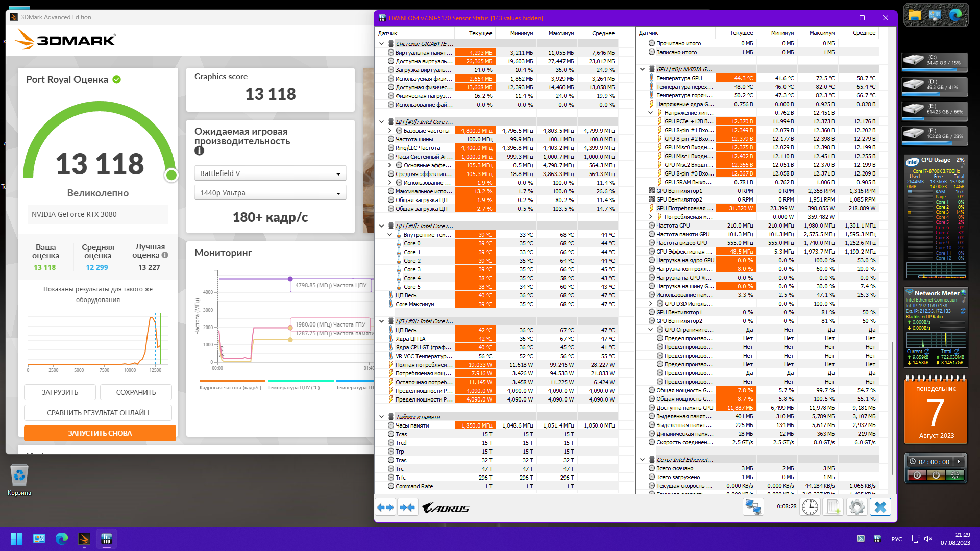The image size is (980, 551).
Task: Open the Battlefield V game dropdown
Action: pos(271,173)
